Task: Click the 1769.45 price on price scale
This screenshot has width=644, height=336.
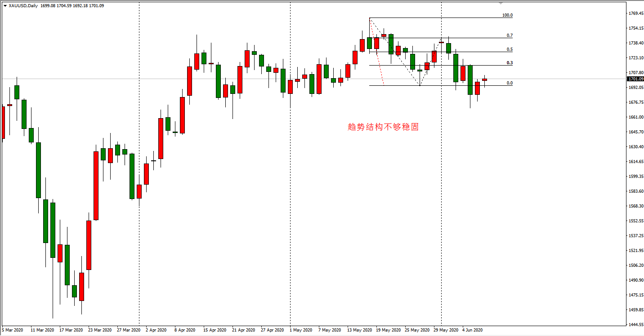Action: pos(635,13)
